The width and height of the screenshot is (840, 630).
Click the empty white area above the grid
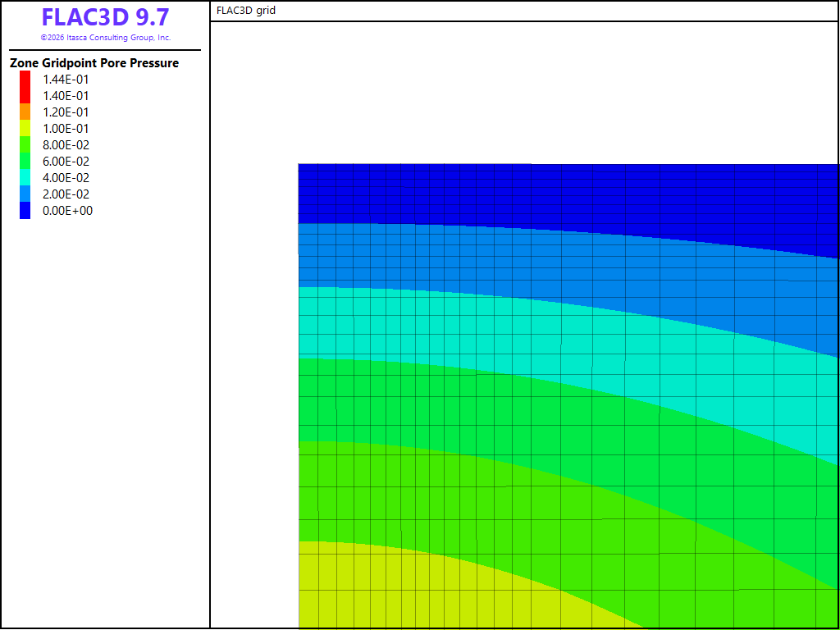(x=525, y=91)
